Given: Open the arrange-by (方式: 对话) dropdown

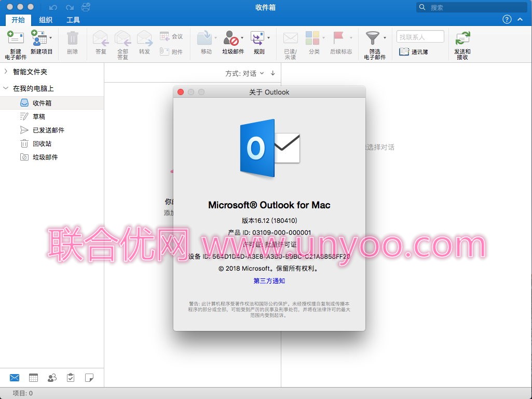Looking at the screenshot, I should (x=244, y=73).
